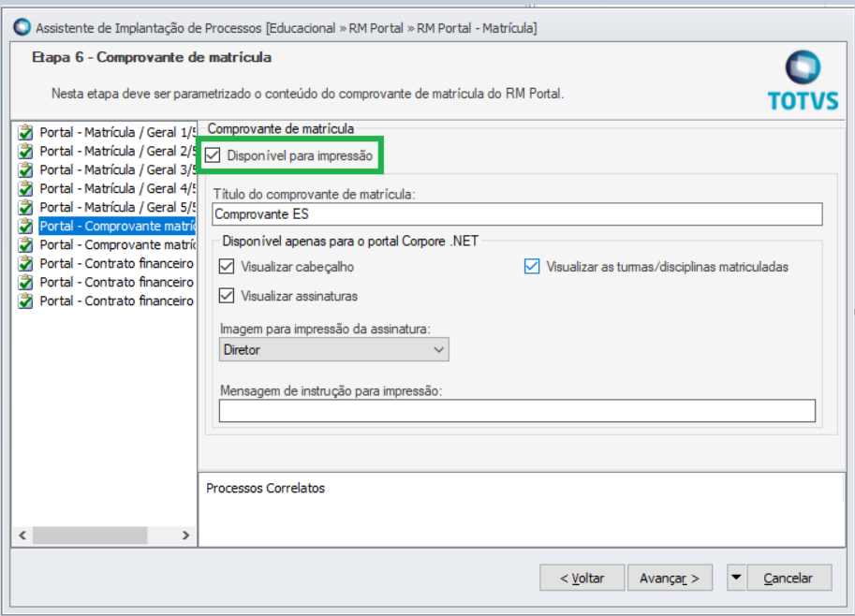Uncheck Visualizar assinaturas
This screenshot has width=855, height=616.
tap(227, 296)
